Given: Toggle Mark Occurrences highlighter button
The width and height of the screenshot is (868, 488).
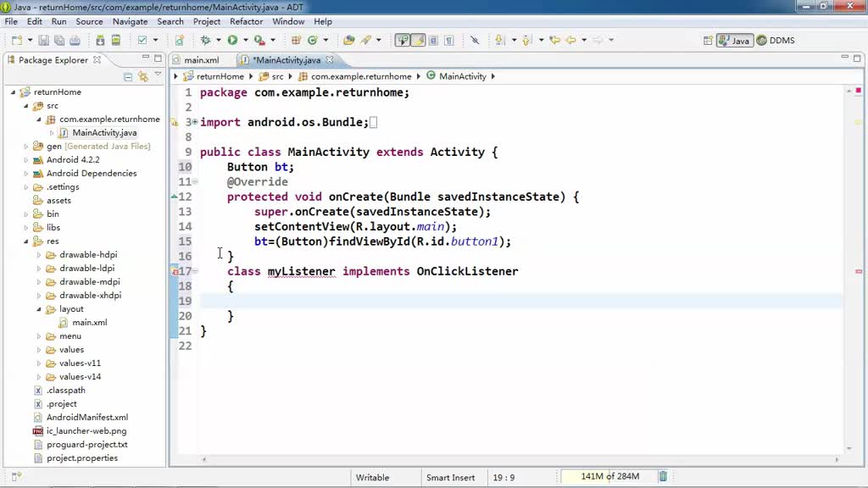Looking at the screenshot, I should click(418, 41).
